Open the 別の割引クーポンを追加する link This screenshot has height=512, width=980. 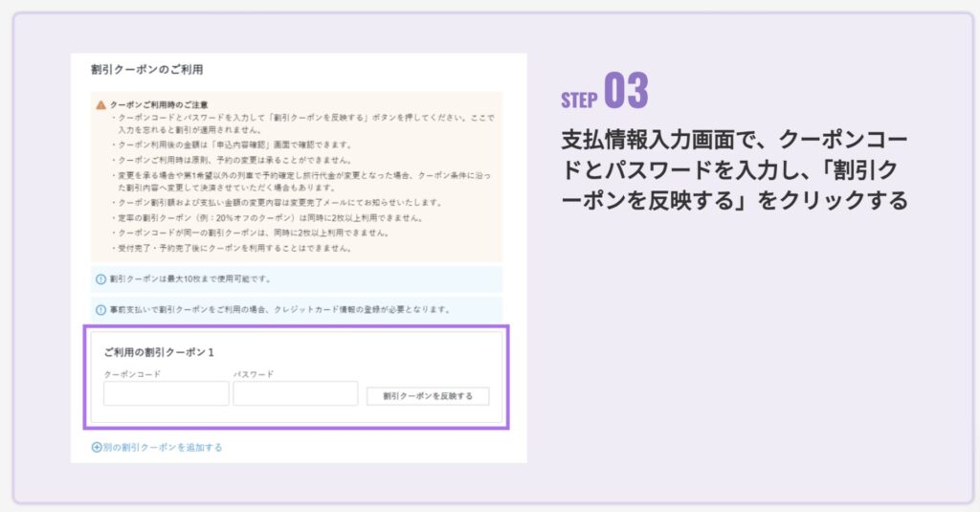click(x=162, y=447)
